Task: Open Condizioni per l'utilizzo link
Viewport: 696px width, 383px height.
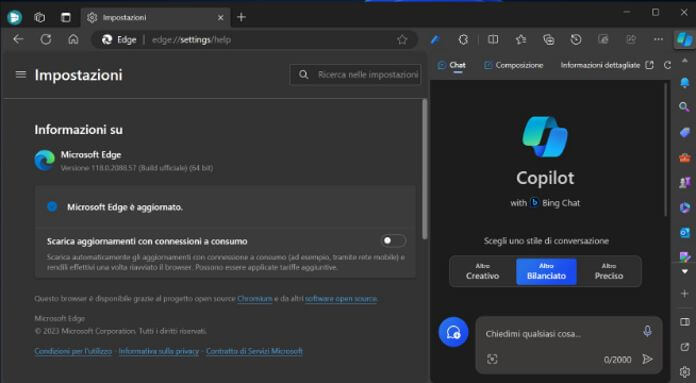Action: coord(73,351)
